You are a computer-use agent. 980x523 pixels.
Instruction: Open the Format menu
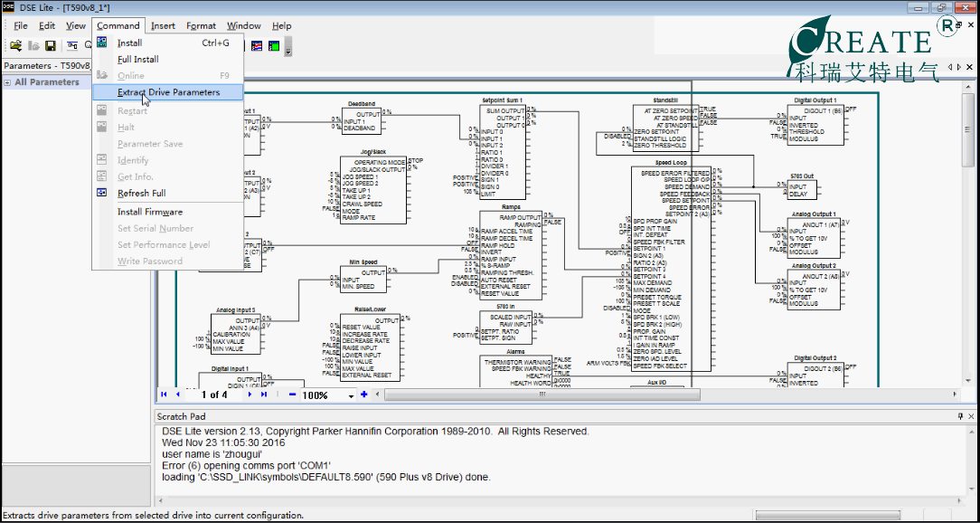pyautogui.click(x=201, y=25)
